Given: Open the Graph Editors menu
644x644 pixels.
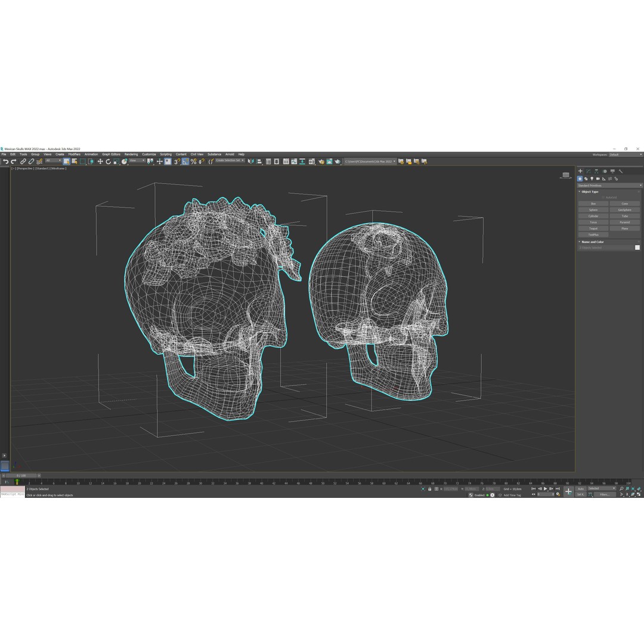Looking at the screenshot, I should (112, 154).
